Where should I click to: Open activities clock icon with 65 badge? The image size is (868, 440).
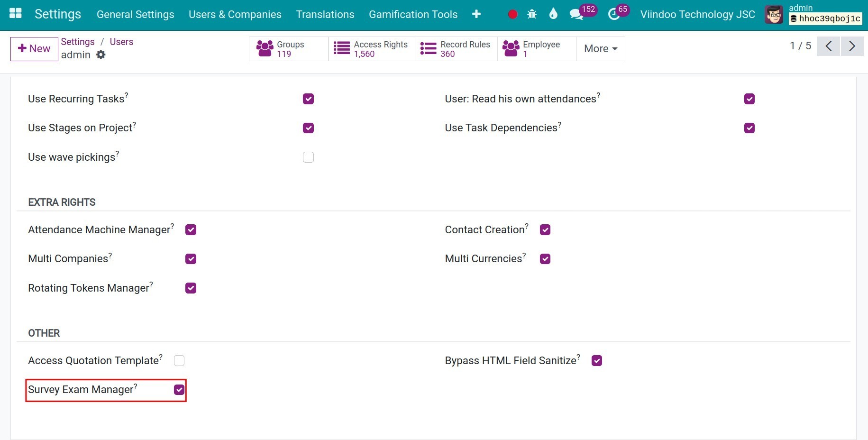(x=614, y=14)
